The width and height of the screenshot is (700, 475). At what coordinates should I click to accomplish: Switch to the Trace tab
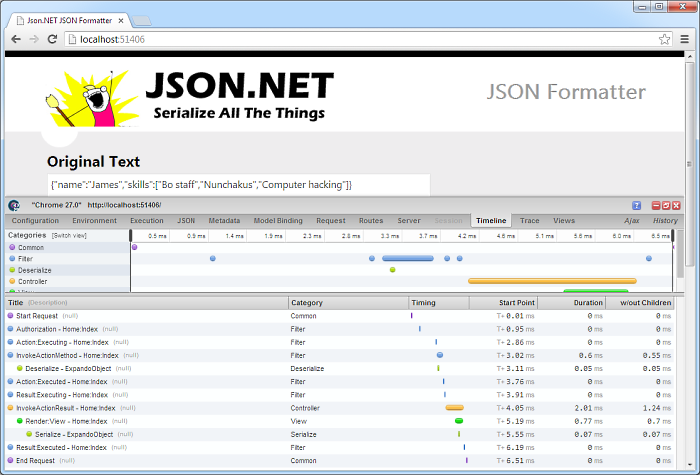pos(529,221)
